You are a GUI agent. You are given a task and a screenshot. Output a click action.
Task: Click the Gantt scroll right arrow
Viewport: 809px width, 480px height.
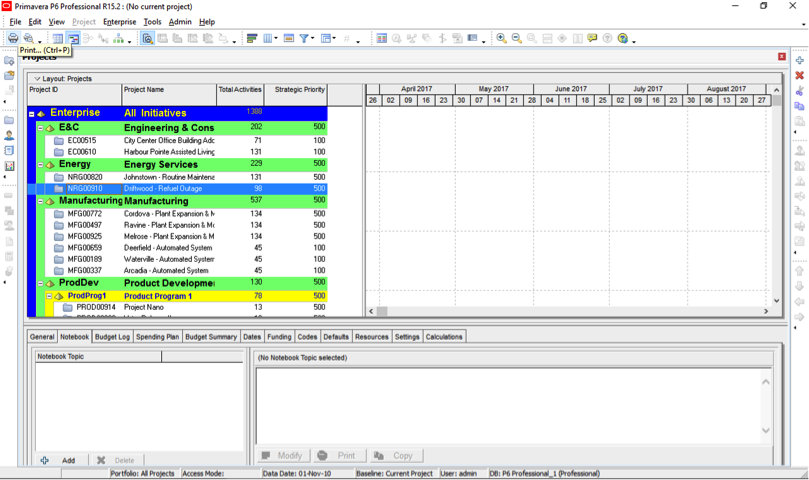tap(766, 311)
